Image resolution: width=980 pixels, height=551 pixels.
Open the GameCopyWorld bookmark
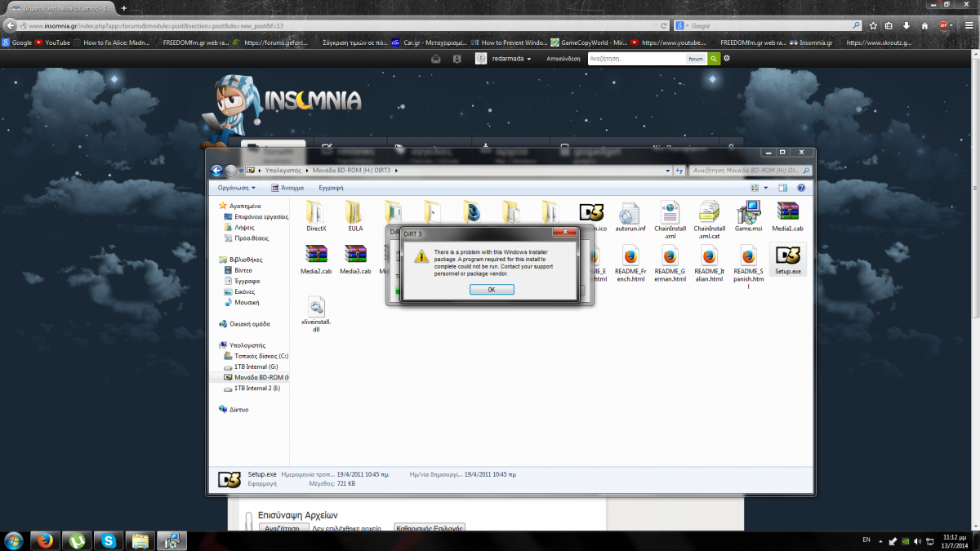point(588,42)
